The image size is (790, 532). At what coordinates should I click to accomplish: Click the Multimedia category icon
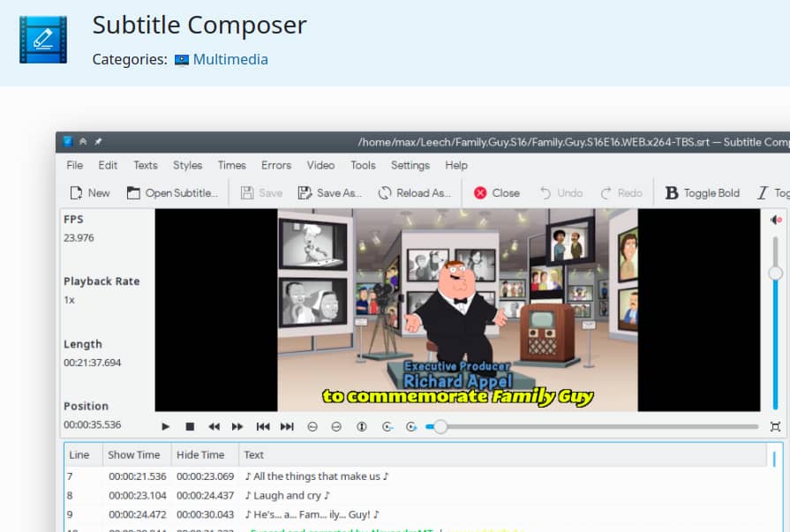[x=181, y=60]
